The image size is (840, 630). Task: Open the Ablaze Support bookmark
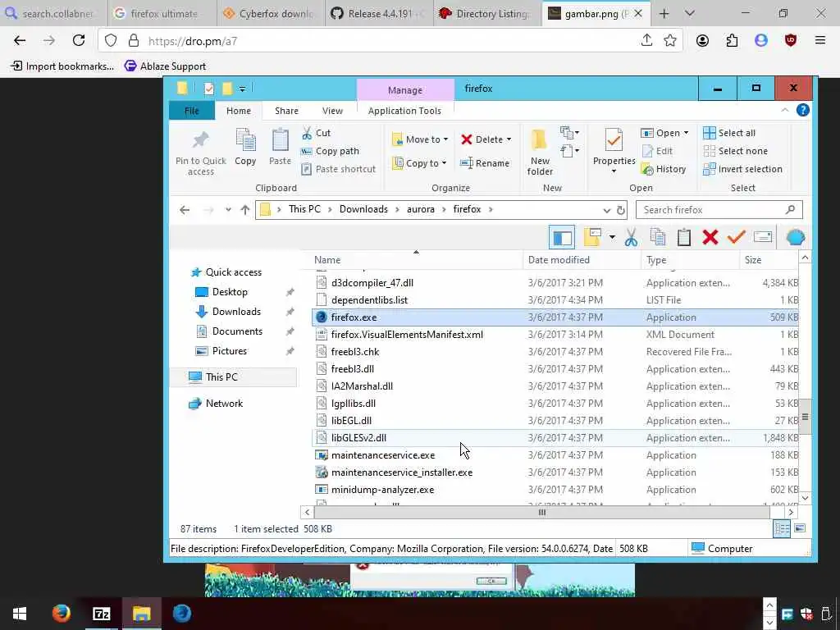click(165, 66)
